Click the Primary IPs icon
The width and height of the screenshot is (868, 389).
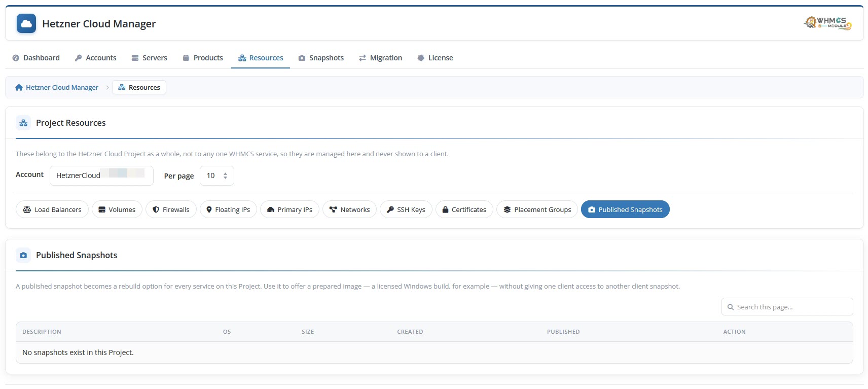click(271, 209)
